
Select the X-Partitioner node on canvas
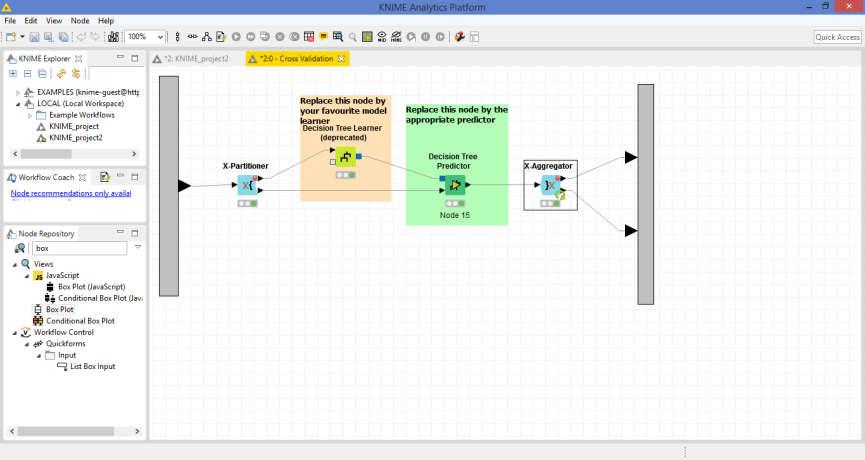(247, 185)
